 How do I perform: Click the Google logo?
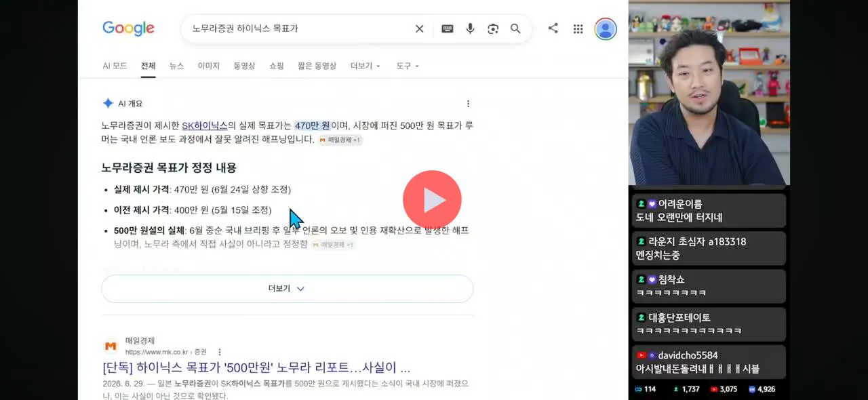[128, 28]
